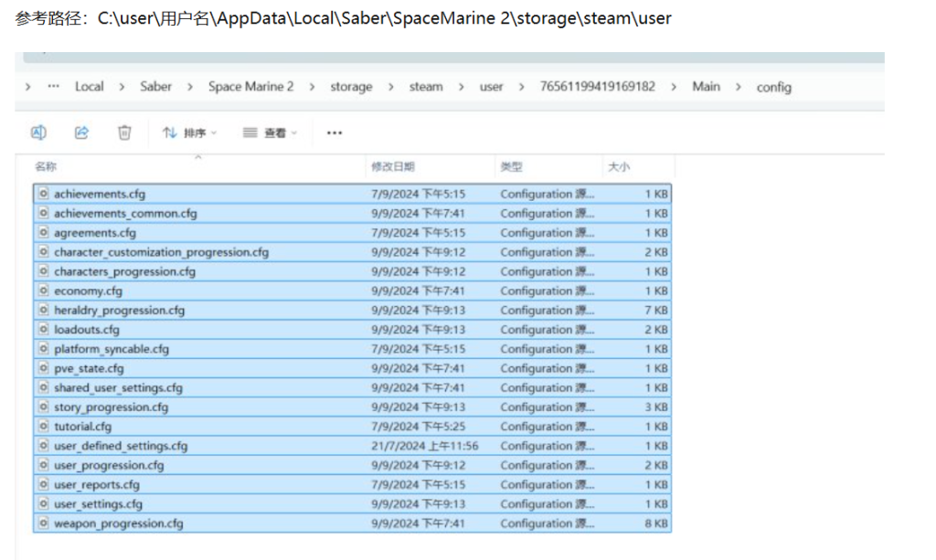Expand chevron after steam breadcrumb
936x560 pixels.
[x=461, y=87]
